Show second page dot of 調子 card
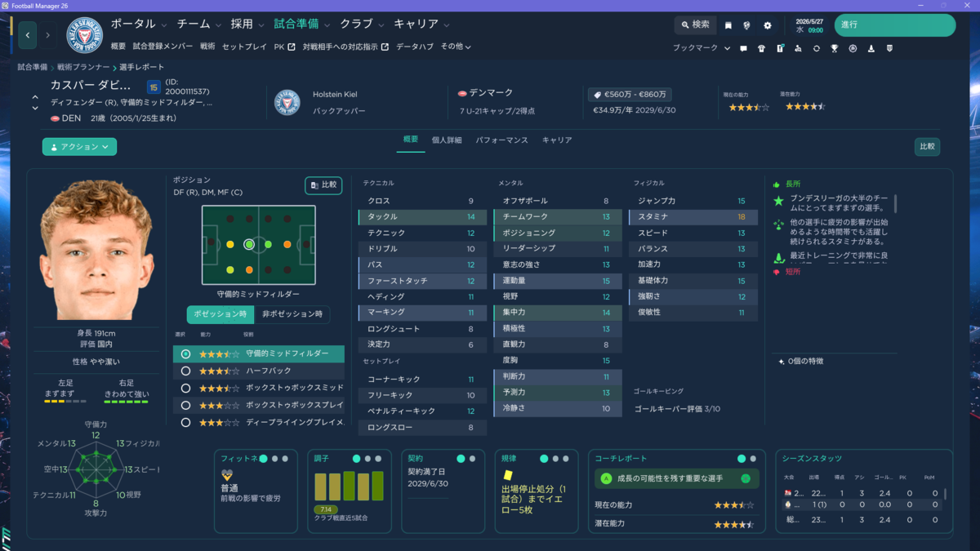 367,459
